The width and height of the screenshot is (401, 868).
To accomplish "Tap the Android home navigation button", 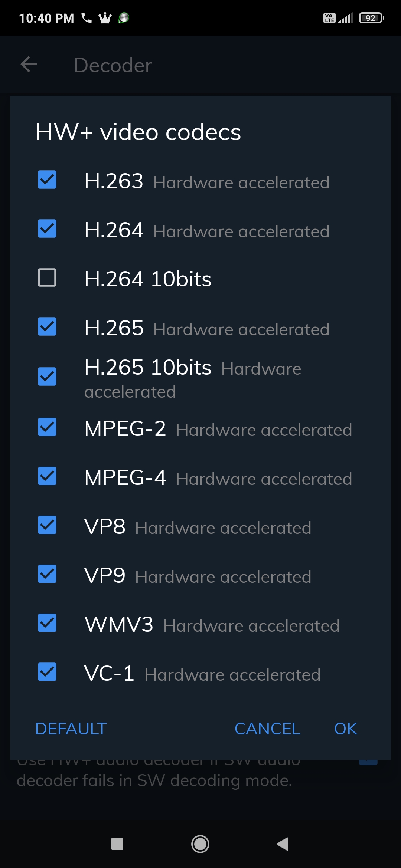I will pos(200,844).
